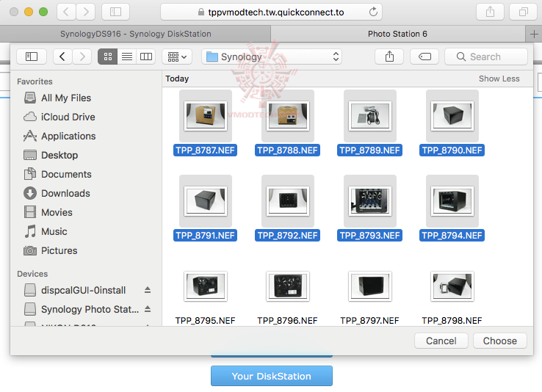Select the TPP_8791.NEF thumbnail
This screenshot has height=392, width=542.
click(x=206, y=201)
